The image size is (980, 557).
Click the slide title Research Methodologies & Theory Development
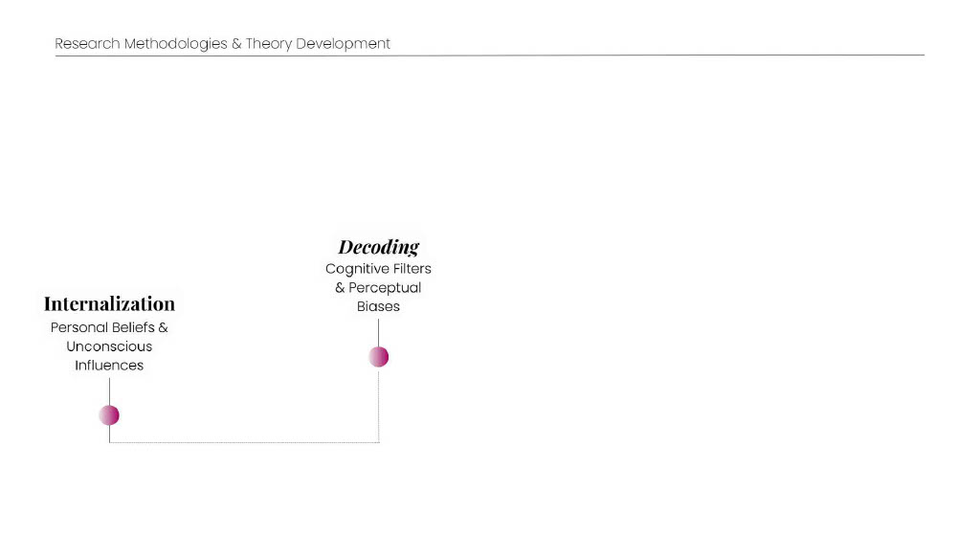point(222,44)
